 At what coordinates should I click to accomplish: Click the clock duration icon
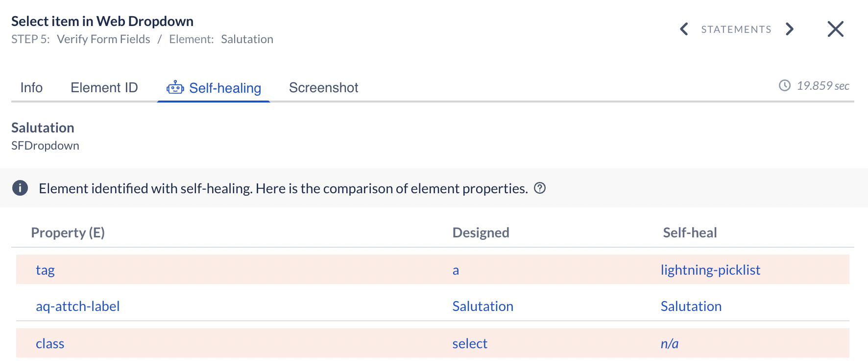784,86
